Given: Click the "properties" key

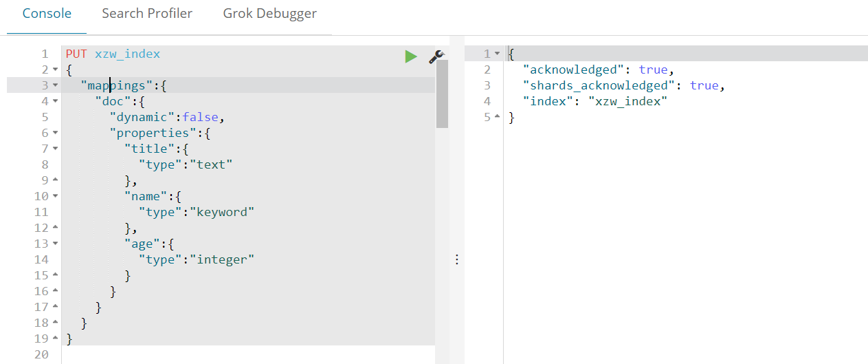Looking at the screenshot, I should (153, 133).
